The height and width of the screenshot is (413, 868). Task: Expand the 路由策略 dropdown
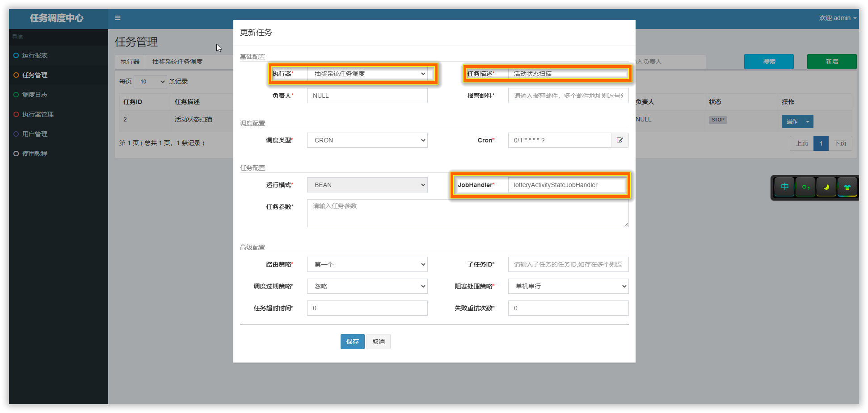(x=367, y=264)
